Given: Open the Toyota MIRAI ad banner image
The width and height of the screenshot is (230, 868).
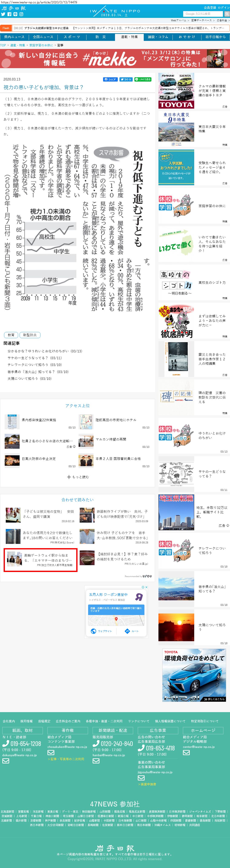Looking at the screenshot, I should [194, 676].
